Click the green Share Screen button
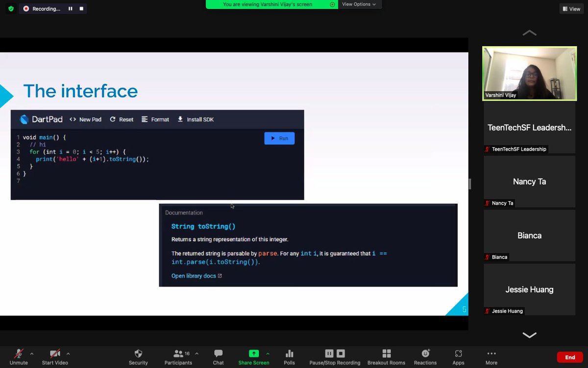Viewport: 588px width, 368px height. [x=254, y=357]
